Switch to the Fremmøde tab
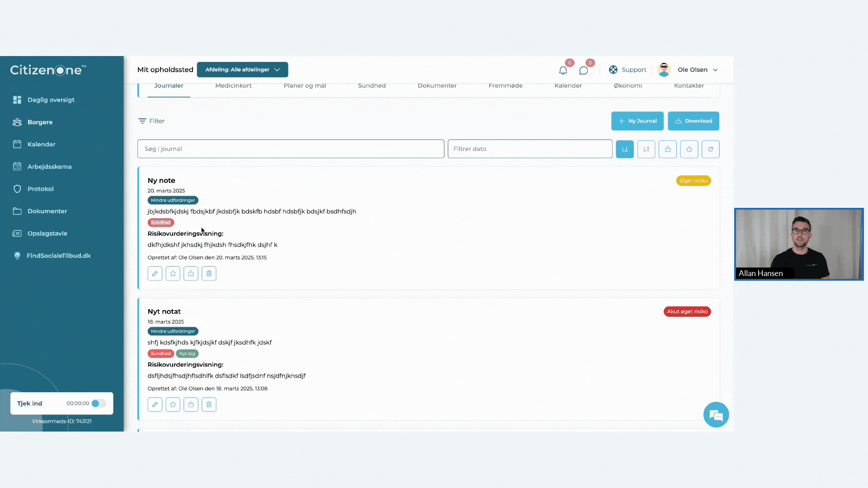Image resolution: width=868 pixels, height=488 pixels. pyautogui.click(x=505, y=86)
